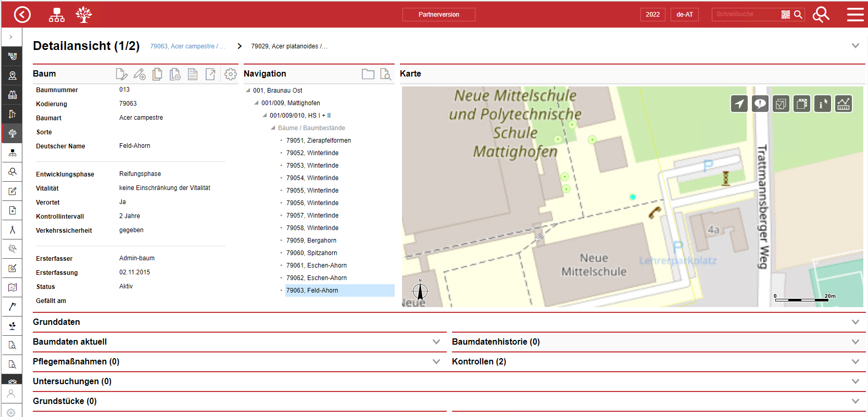Expand the Untersuchungen (0) section
Image resolution: width=868 pixels, height=417 pixels.
[x=855, y=382]
